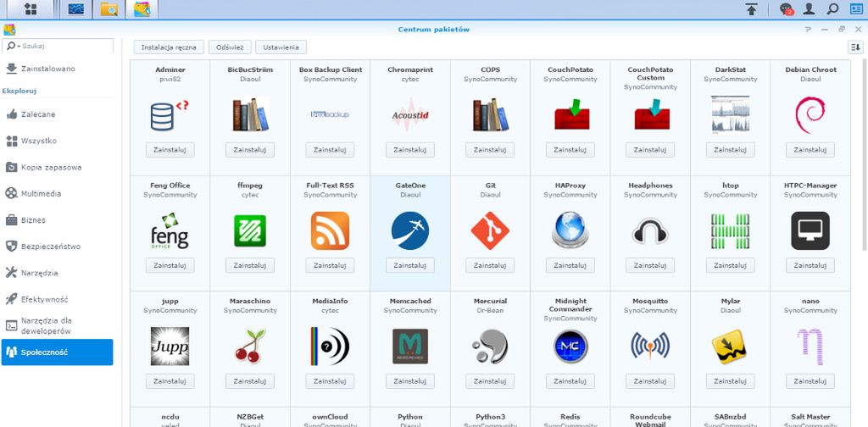Select the Mylar yellow icon
Image resolution: width=868 pixels, height=427 pixels.
(x=729, y=347)
